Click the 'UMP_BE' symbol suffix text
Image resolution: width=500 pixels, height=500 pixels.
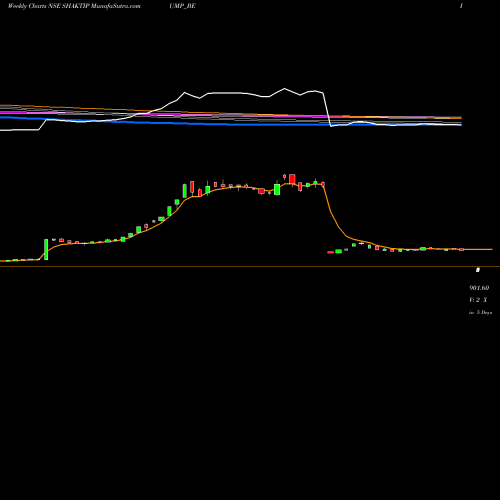pos(182,6)
